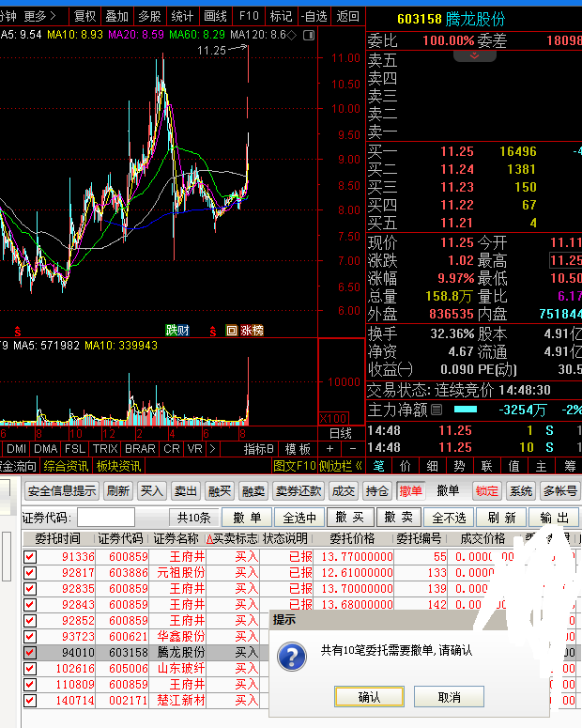Click 取消 in the 提示 dialog
Screen dimensions: 582x728
point(450,696)
